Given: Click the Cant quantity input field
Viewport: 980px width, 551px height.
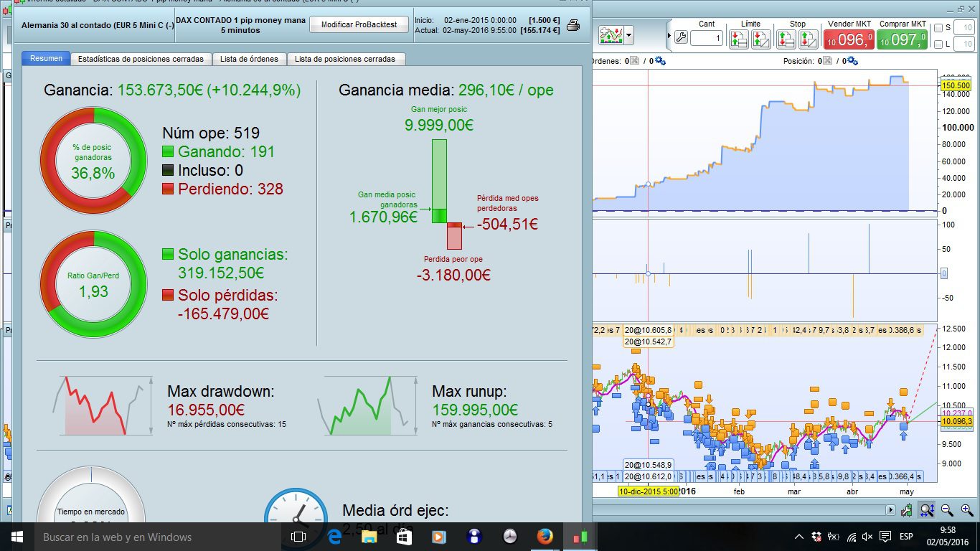Looking at the screenshot, I should [x=707, y=39].
